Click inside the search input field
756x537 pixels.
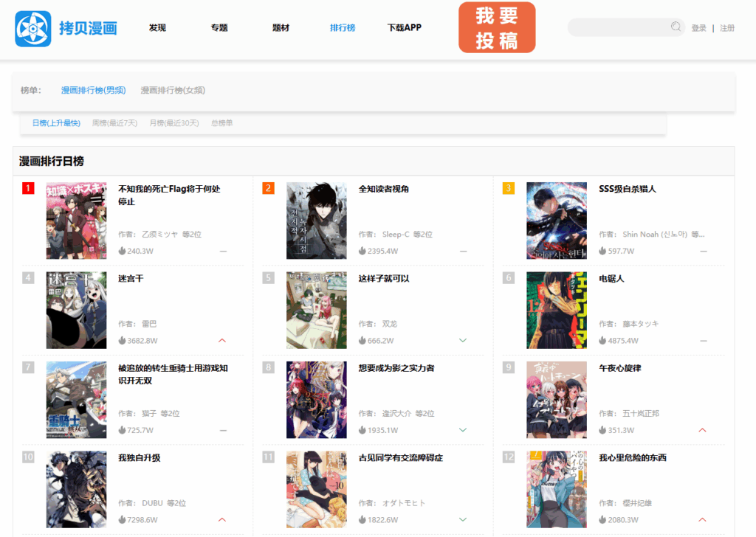[626, 27]
